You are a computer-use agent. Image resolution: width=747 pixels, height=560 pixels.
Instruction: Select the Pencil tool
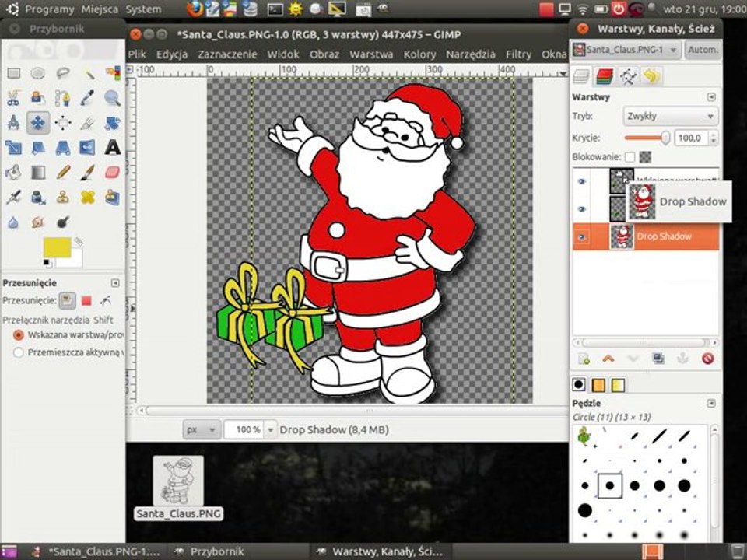pyautogui.click(x=63, y=172)
